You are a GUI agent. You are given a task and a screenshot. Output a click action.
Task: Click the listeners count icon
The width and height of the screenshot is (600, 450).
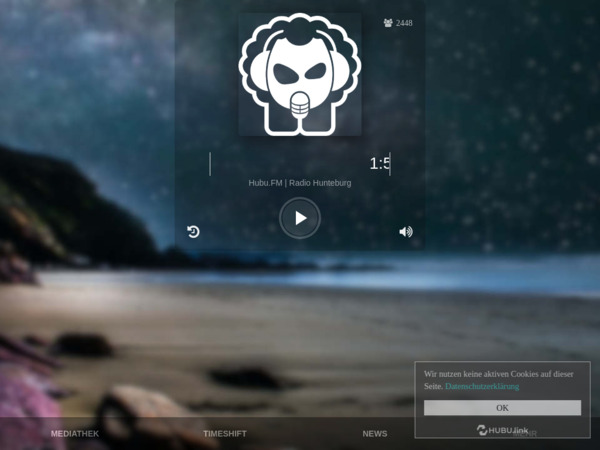tap(388, 23)
